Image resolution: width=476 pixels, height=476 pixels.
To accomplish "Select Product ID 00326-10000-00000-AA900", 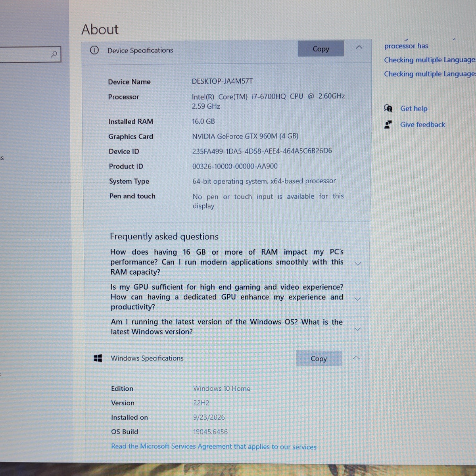I will pyautogui.click(x=235, y=166).
